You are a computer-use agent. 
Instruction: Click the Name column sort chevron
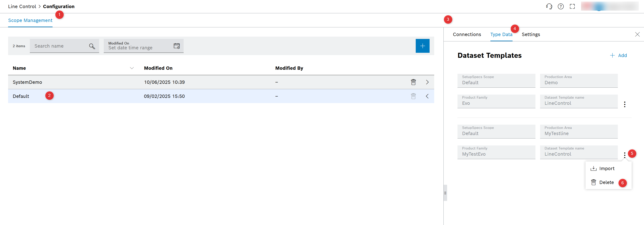coord(132,68)
